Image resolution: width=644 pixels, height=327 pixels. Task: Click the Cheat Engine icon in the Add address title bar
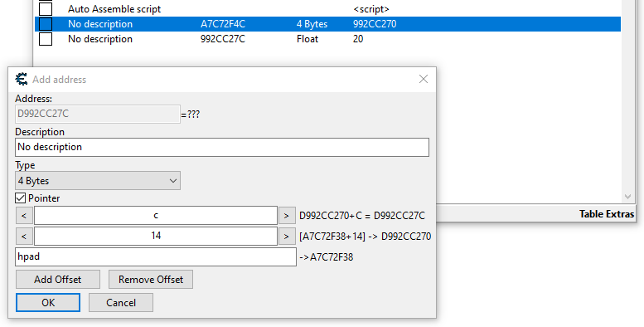pos(22,79)
